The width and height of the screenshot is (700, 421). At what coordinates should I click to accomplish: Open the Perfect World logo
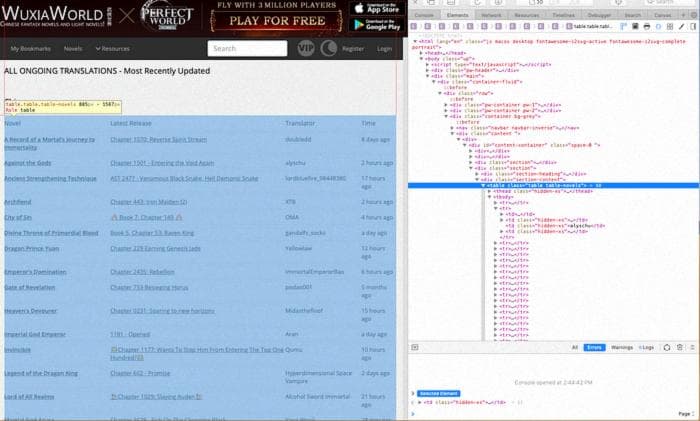coord(167,16)
